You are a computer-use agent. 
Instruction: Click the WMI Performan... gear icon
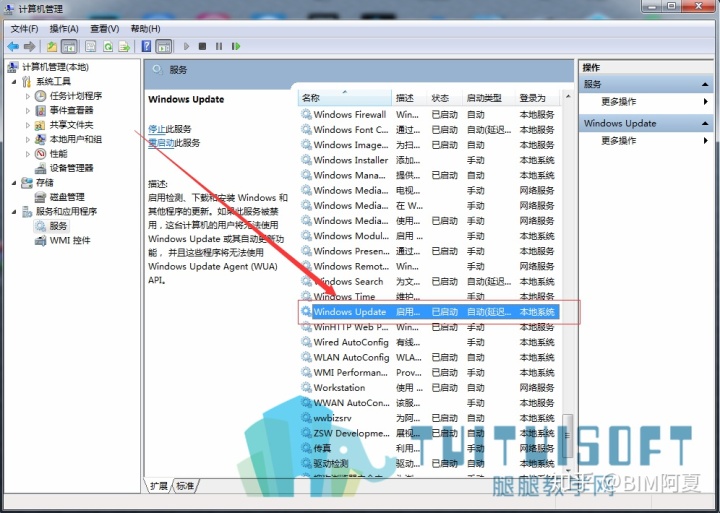[x=306, y=372]
